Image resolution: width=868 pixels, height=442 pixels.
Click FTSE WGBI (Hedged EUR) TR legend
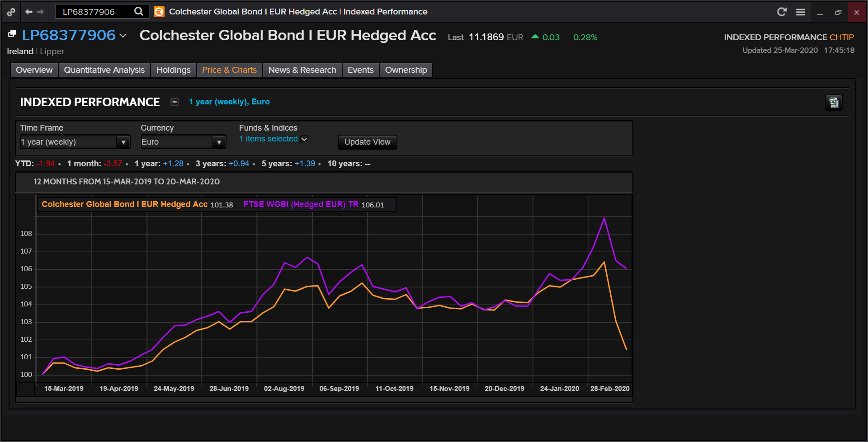(301, 204)
